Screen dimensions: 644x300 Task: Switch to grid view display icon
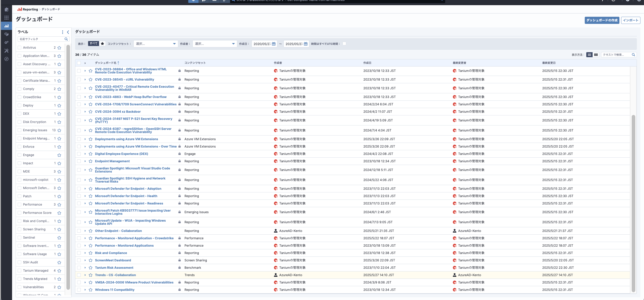tap(596, 55)
